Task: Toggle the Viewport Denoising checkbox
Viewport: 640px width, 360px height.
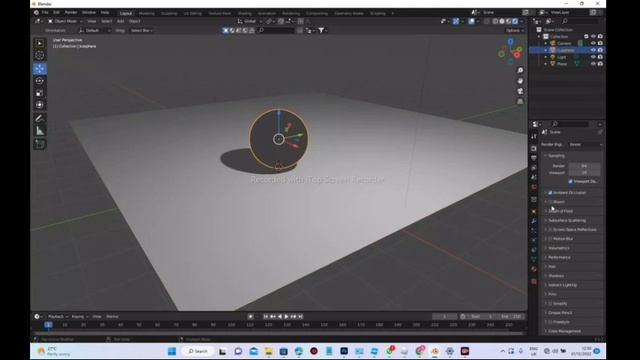Action: tap(570, 181)
